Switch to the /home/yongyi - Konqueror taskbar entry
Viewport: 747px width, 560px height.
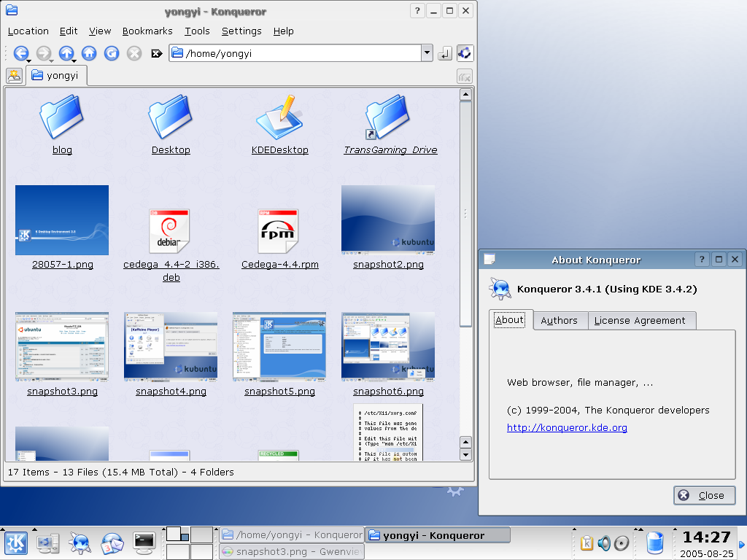(x=292, y=534)
